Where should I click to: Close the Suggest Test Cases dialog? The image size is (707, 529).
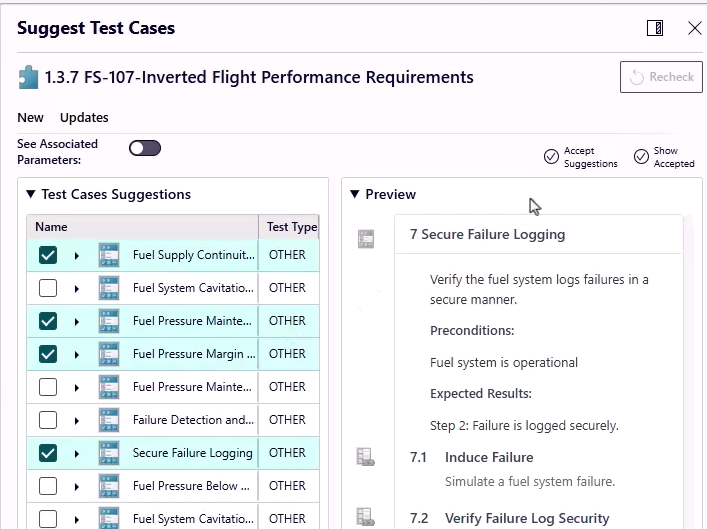(694, 28)
